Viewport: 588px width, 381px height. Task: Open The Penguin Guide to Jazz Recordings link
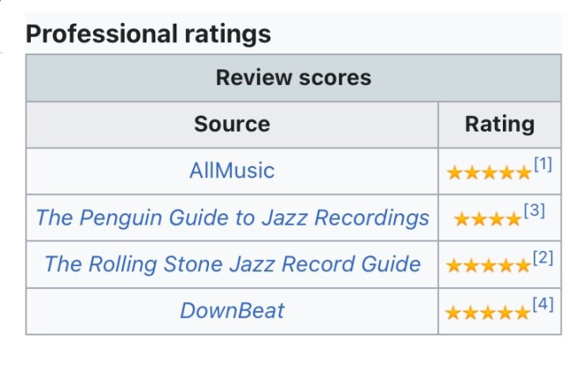[x=232, y=218]
